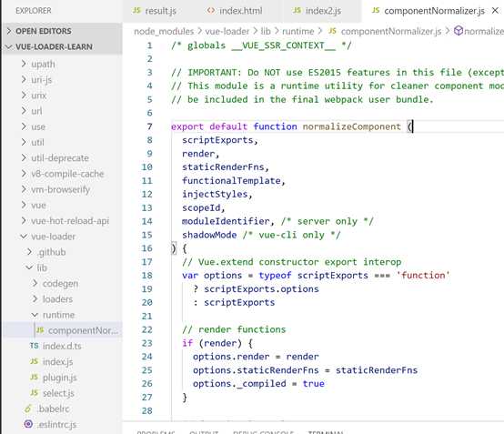This screenshot has width=504, height=434.
Task: Close the componentNormalizer.js tab
Action: pyautogui.click(x=495, y=11)
